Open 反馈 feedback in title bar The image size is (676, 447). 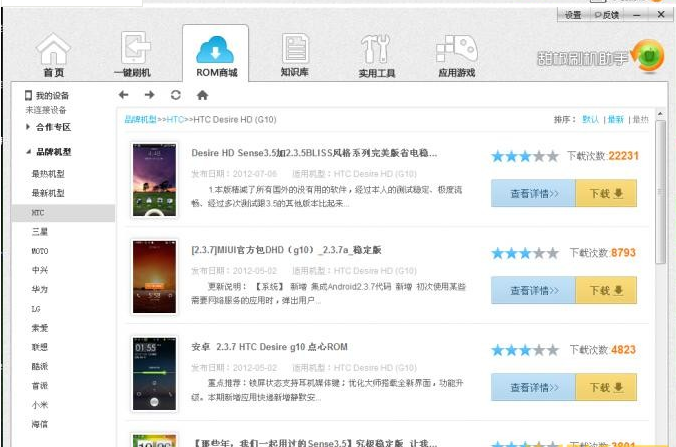tap(607, 15)
